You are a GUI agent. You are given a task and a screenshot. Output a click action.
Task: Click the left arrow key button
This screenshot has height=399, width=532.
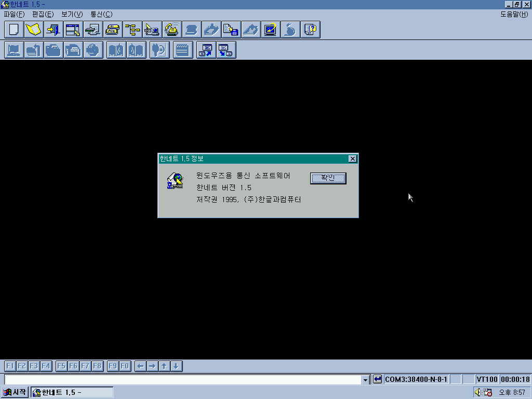point(140,366)
